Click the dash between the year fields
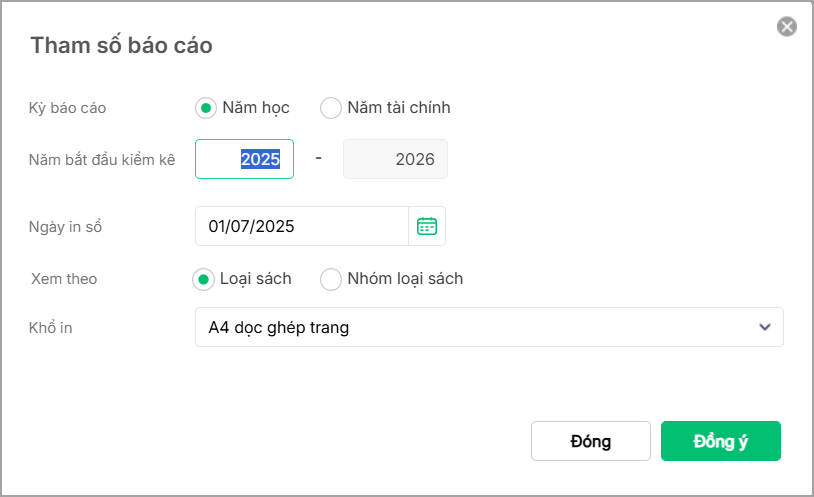 click(318, 158)
